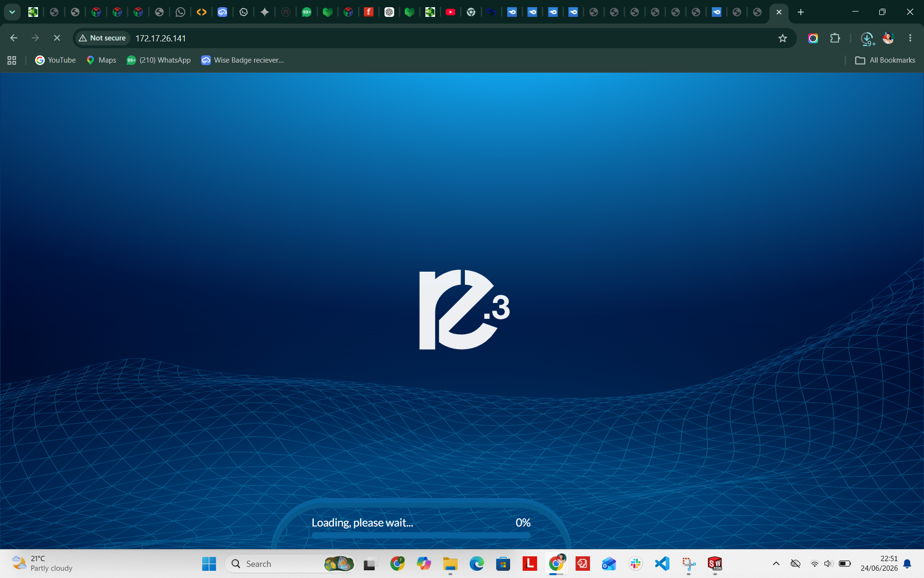
Task: Click the r2.3 logo on the page
Action: pos(464,309)
